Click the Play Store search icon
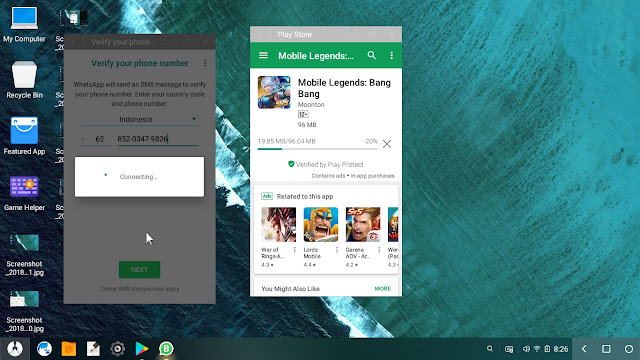 pyautogui.click(x=371, y=55)
